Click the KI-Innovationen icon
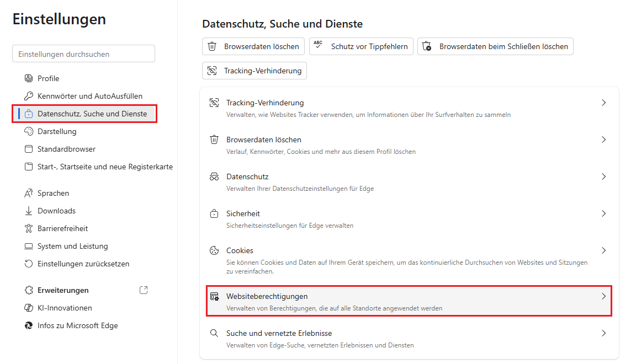 [29, 308]
